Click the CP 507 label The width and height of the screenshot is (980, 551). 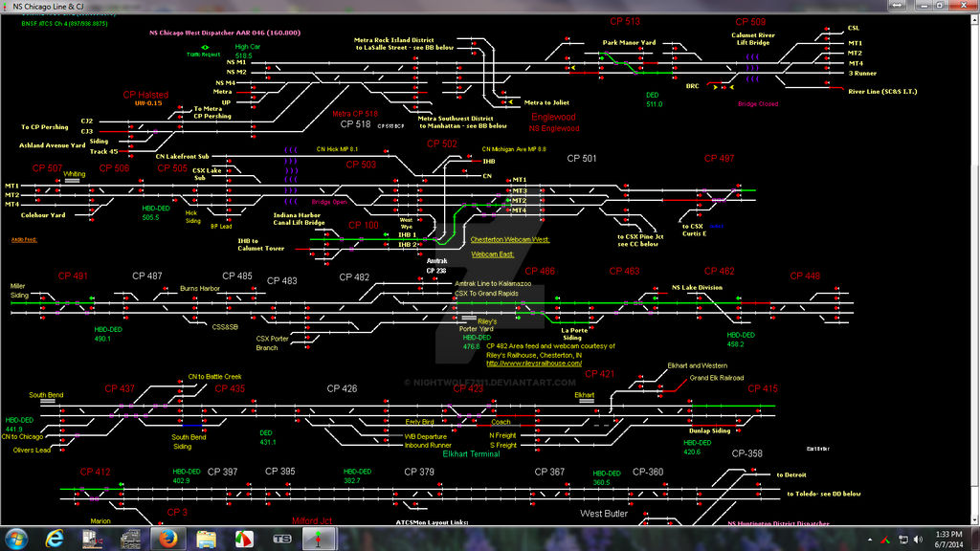(47, 168)
